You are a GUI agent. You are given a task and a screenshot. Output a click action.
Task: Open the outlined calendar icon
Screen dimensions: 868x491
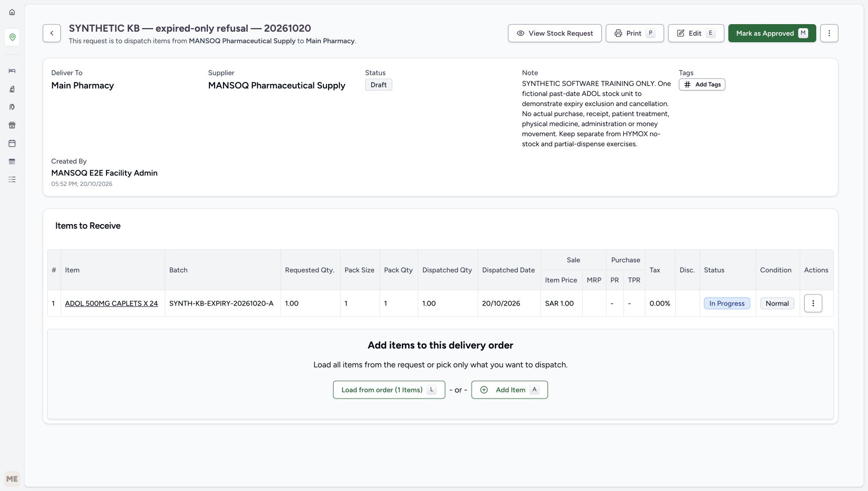[x=12, y=143]
